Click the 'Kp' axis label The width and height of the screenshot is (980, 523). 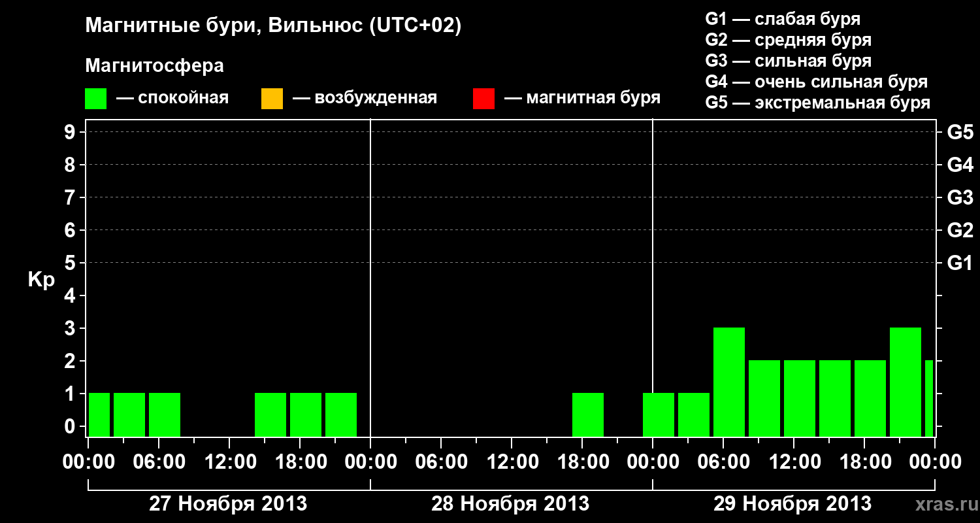[x=41, y=280]
